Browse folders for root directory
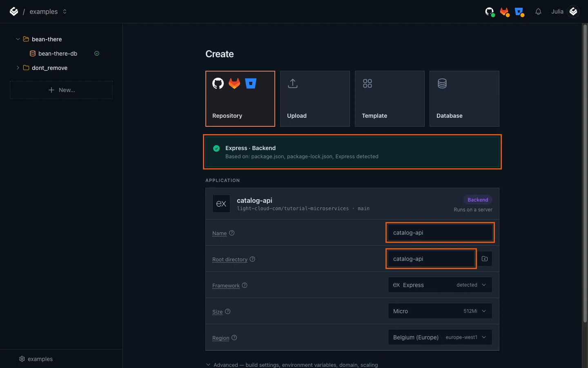The width and height of the screenshot is (588, 368). point(485,259)
